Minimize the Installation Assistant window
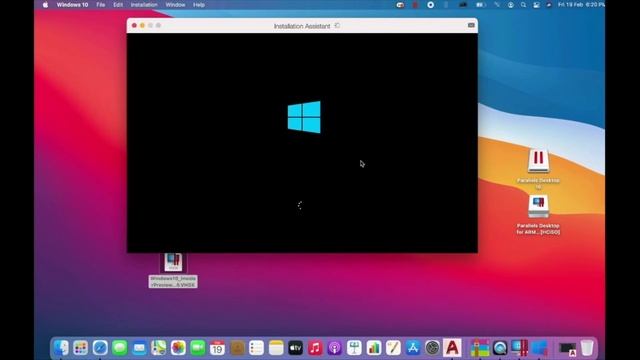 coord(142,25)
